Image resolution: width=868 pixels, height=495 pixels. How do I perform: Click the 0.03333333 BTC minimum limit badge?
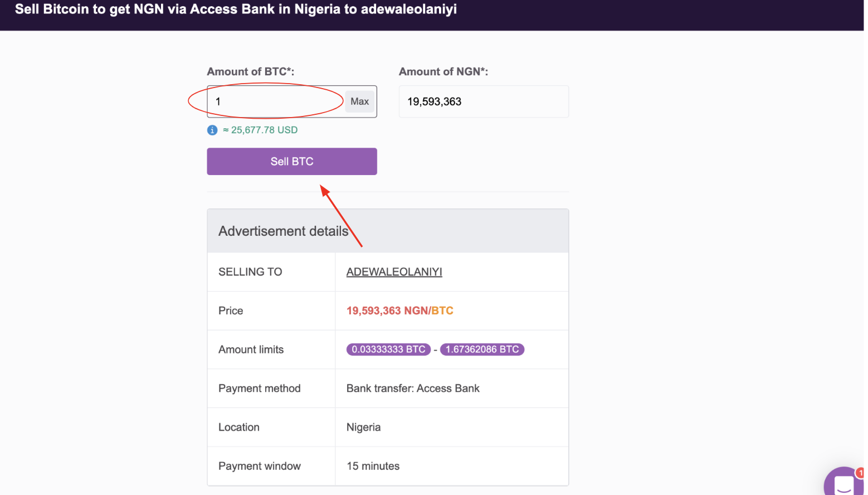click(388, 349)
